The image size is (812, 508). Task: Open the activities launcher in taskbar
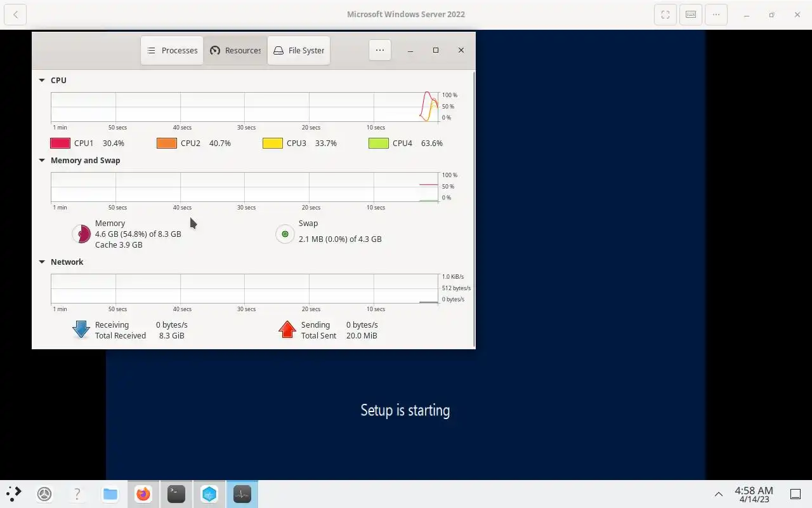point(13,493)
